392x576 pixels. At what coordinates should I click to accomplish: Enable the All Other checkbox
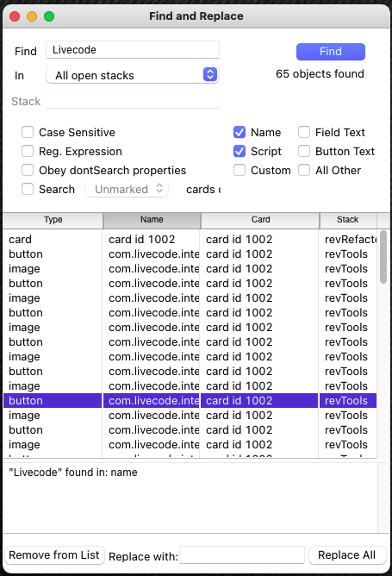(304, 170)
